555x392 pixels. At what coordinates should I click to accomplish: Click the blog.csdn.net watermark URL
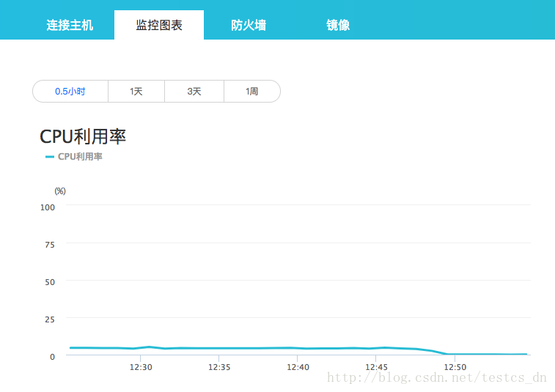tap(436, 378)
